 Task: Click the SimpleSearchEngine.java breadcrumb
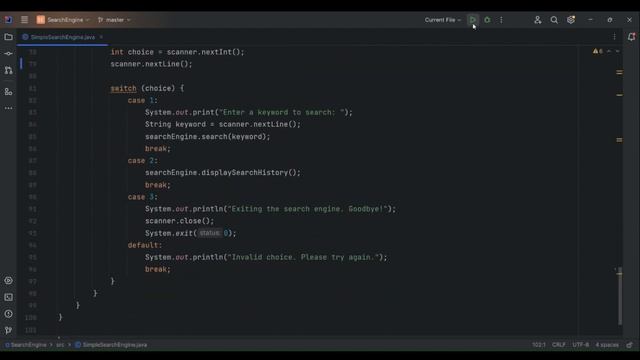[x=111, y=345]
